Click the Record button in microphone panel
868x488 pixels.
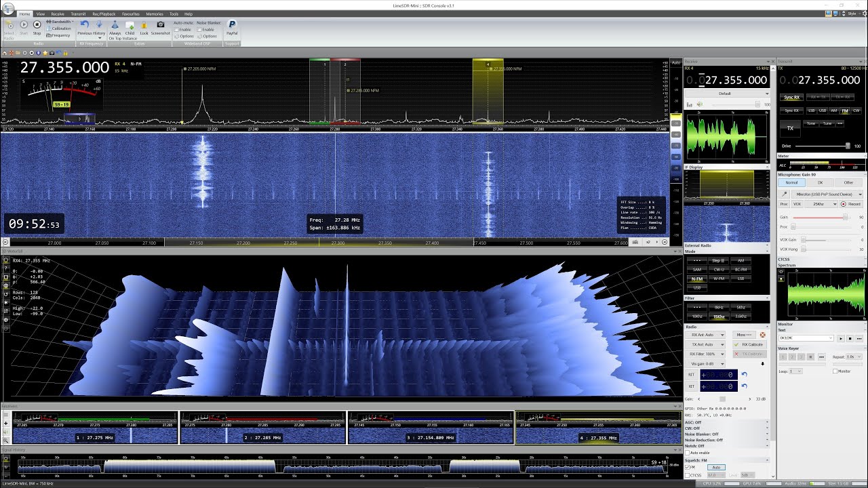(x=852, y=204)
